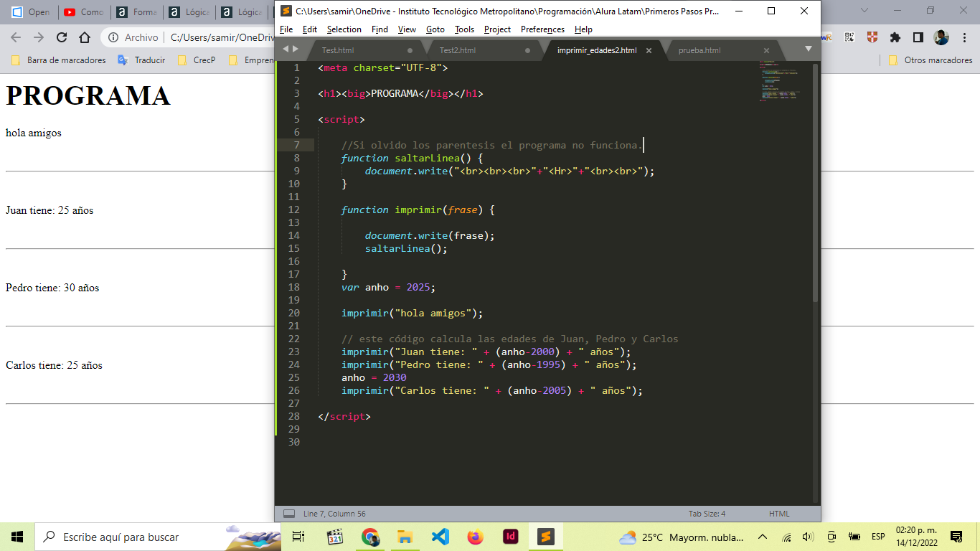Open the Otros marcadores folder
980x551 pixels.
point(930,60)
